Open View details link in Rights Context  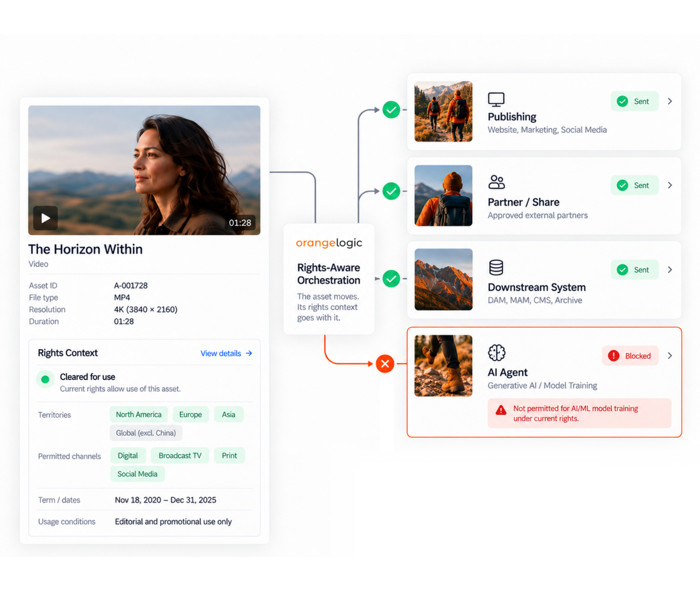click(x=226, y=354)
